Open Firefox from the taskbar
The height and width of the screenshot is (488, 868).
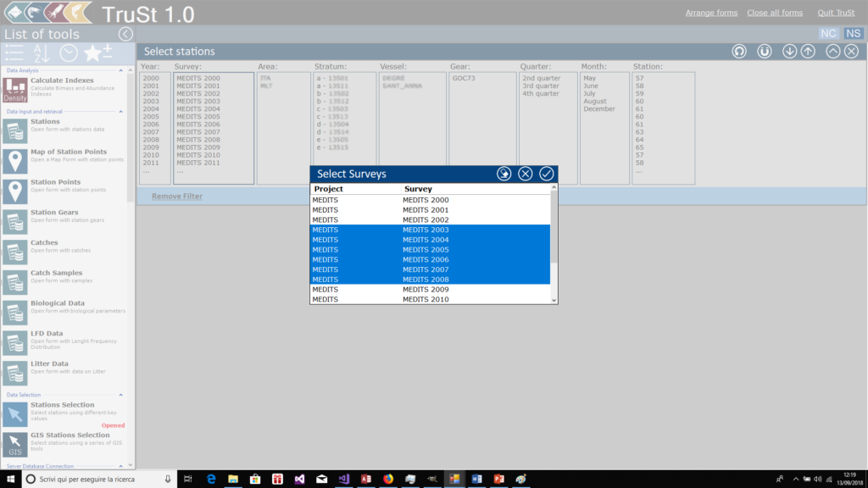[388, 480]
